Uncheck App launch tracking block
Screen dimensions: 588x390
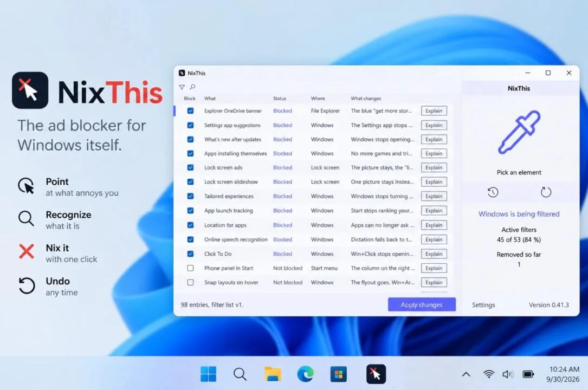[191, 211]
